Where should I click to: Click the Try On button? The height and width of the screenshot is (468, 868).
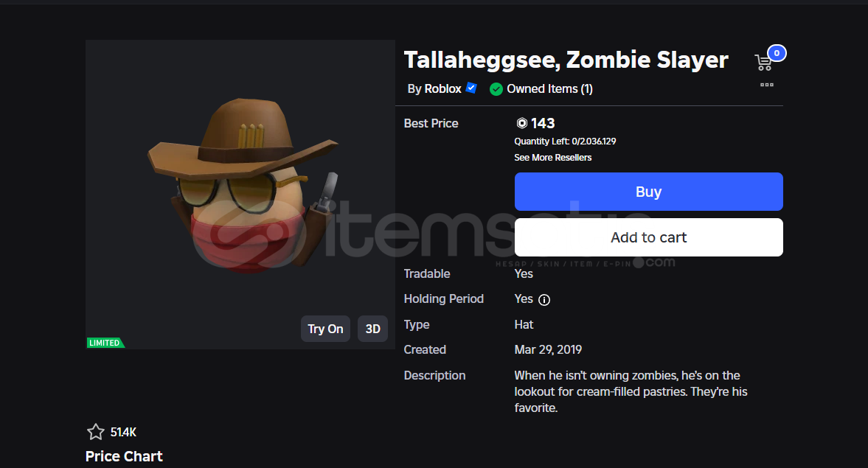[325, 329]
